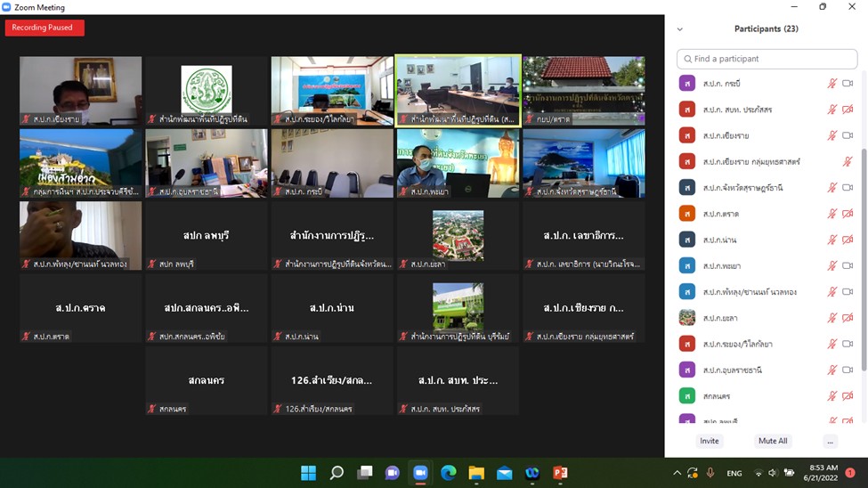Click the Invite button
This screenshot has width=868, height=488.
click(710, 441)
